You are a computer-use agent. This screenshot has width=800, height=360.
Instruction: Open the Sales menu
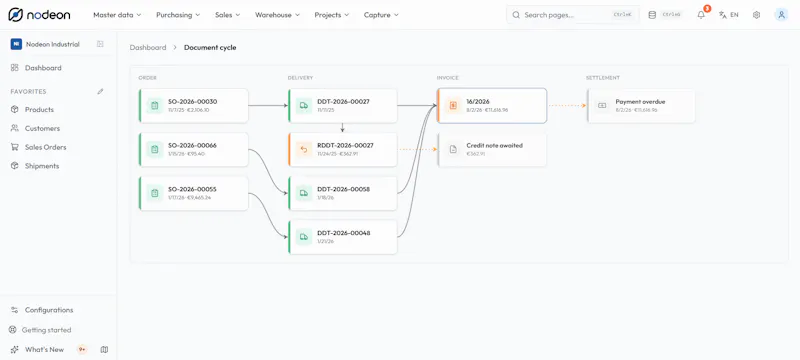(228, 15)
